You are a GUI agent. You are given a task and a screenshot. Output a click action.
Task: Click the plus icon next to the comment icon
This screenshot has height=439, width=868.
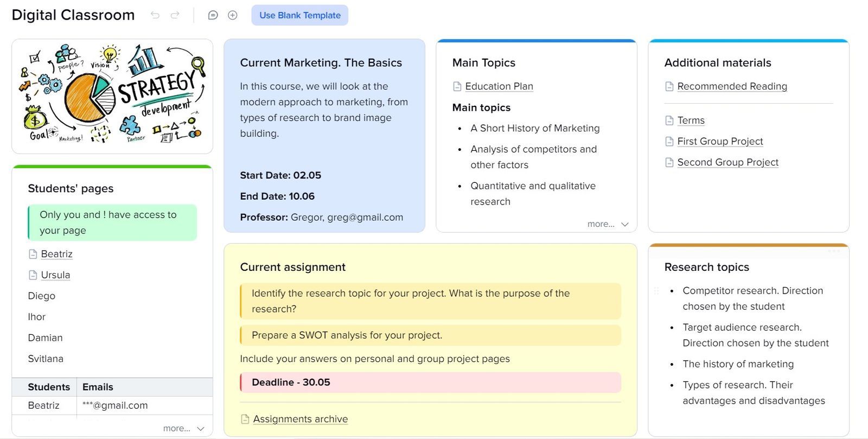(x=233, y=15)
